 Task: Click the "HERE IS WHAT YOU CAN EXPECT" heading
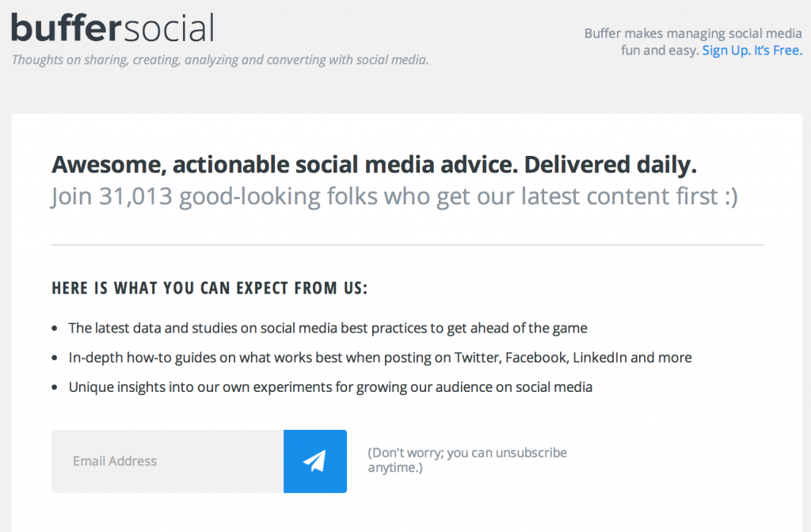[x=209, y=288]
